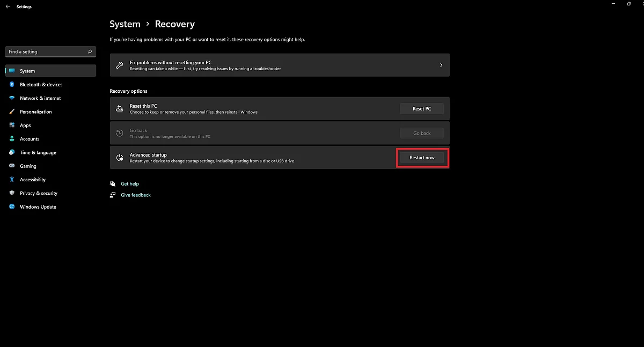This screenshot has width=644, height=347.
Task: Open Bluetooth & devices settings
Action: (x=50, y=85)
